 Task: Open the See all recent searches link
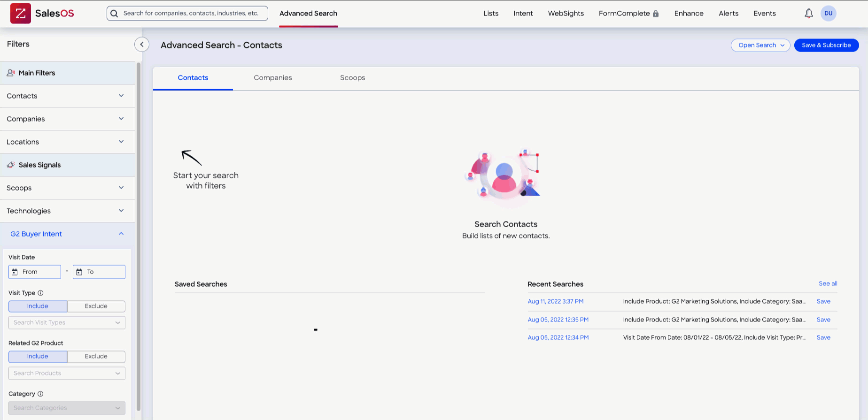pyautogui.click(x=828, y=283)
